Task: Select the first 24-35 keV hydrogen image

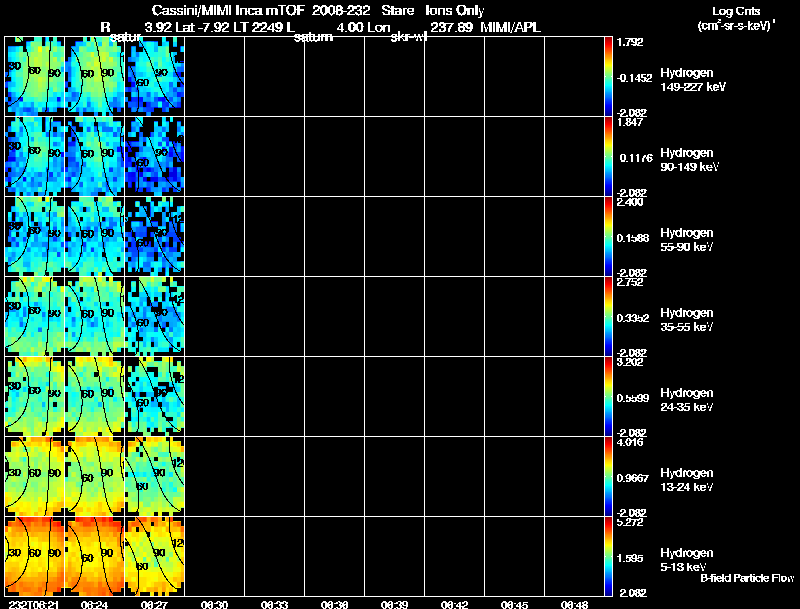Action: 35,396
